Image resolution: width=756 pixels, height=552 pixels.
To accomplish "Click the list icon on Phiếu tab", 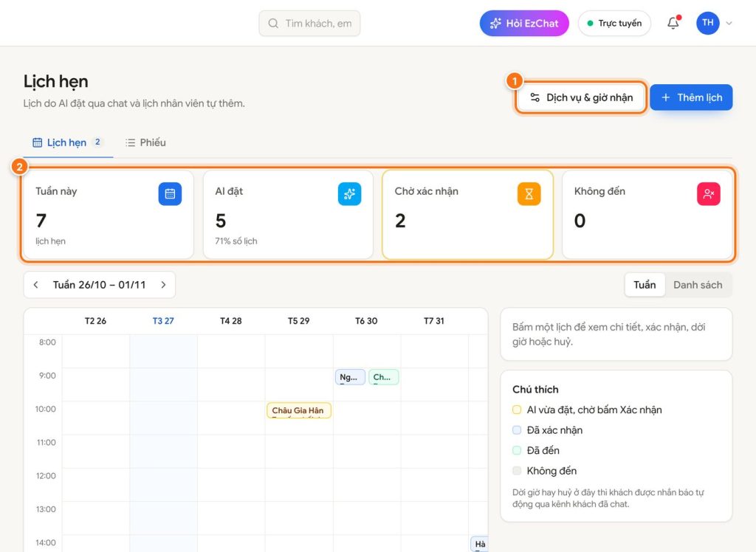I will (130, 142).
